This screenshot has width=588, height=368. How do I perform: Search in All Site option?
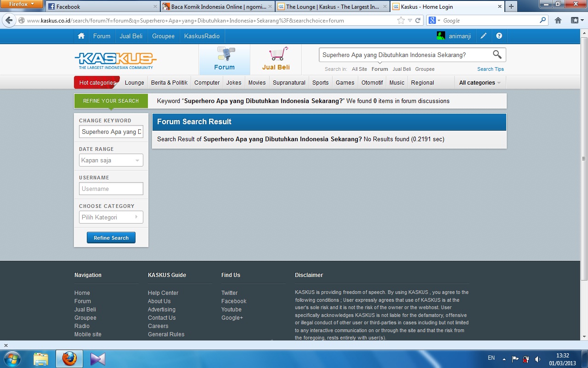[359, 69]
